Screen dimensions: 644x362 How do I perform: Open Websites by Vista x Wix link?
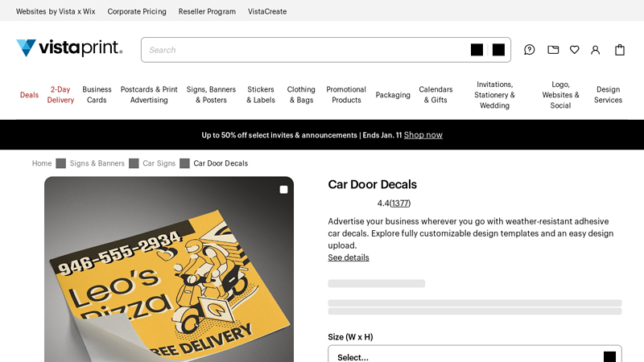coord(56,11)
